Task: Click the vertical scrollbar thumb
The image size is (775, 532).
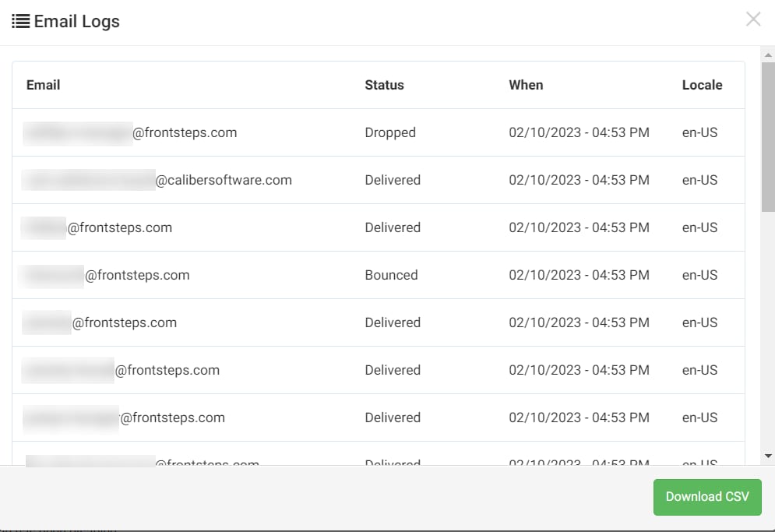Action: coord(768,137)
